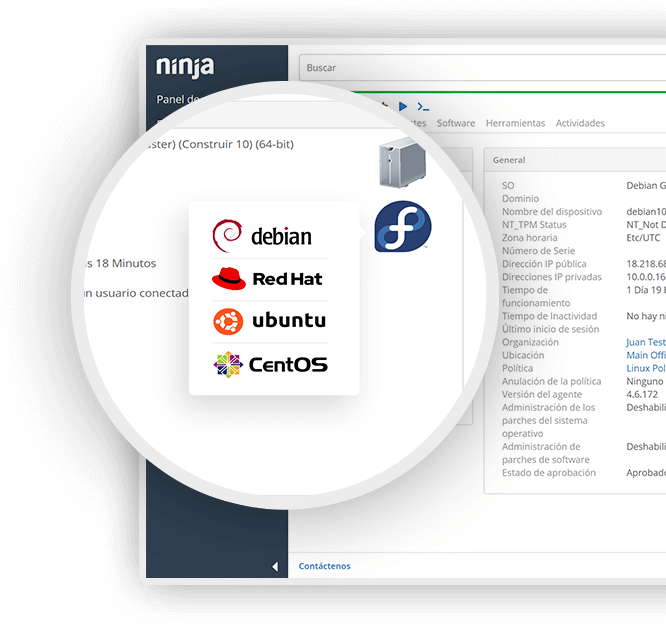Image resolution: width=666 pixels, height=625 pixels.
Task: Click the blue play/run icon
Action: click(403, 107)
